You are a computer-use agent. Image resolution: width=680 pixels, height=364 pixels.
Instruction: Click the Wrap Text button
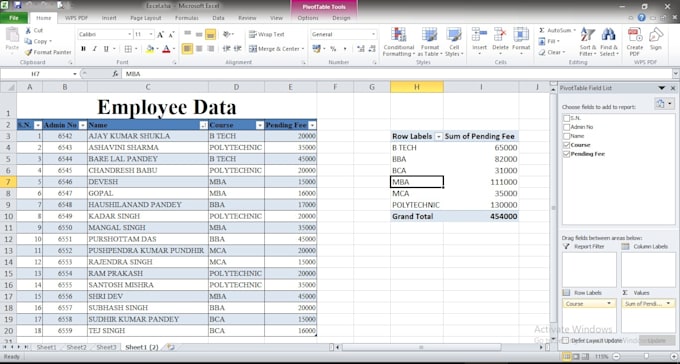pyautogui.click(x=267, y=34)
